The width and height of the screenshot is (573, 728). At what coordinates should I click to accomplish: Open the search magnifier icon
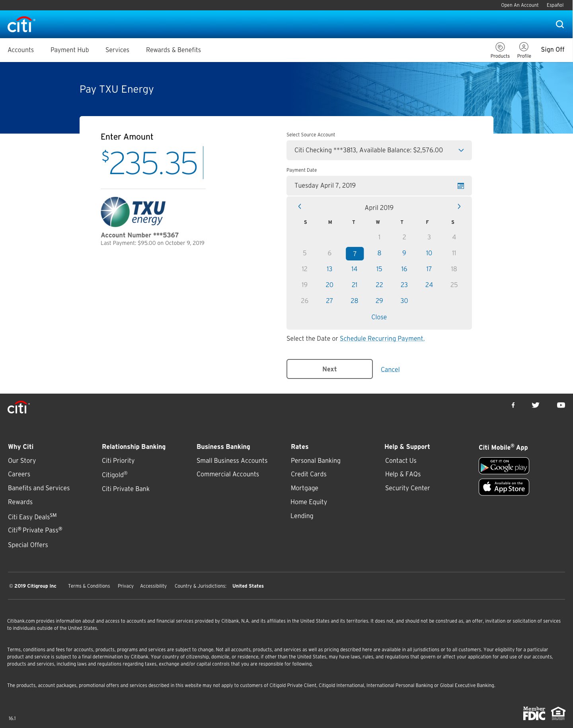coord(560,24)
